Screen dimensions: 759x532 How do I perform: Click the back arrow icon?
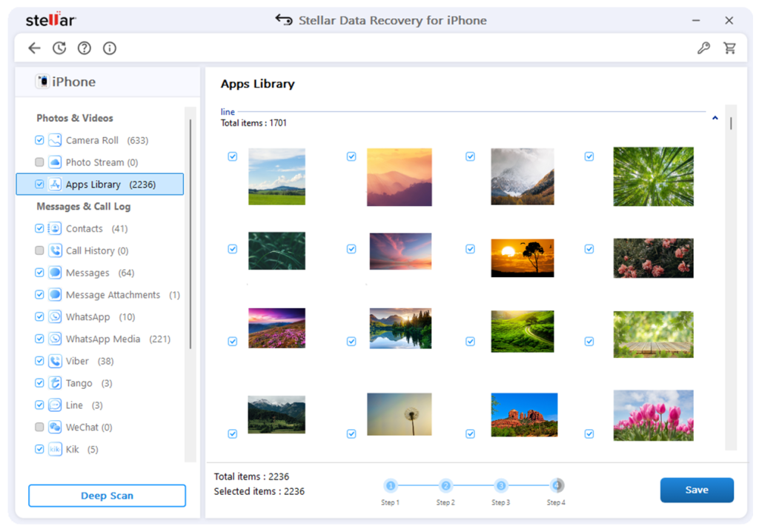coord(34,48)
